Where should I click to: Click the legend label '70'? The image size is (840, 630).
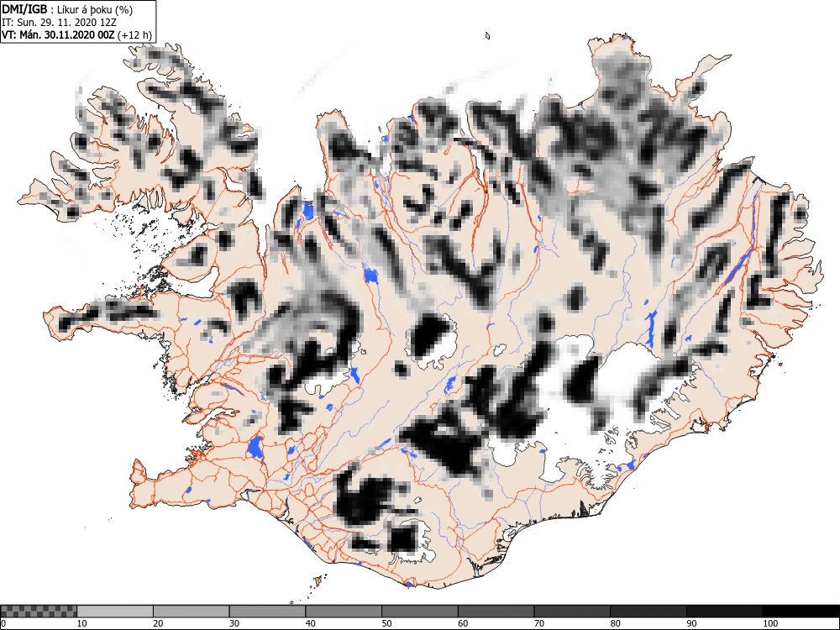539,623
